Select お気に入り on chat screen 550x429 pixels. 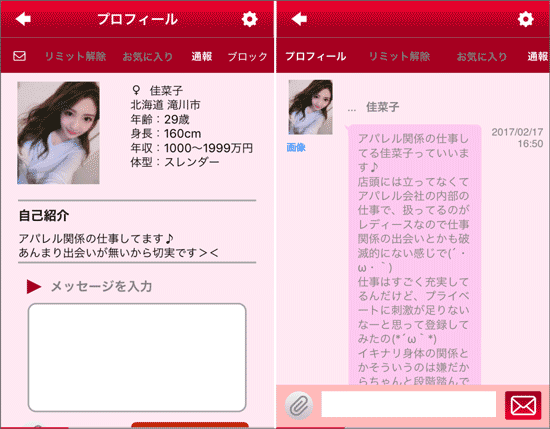pos(482,56)
